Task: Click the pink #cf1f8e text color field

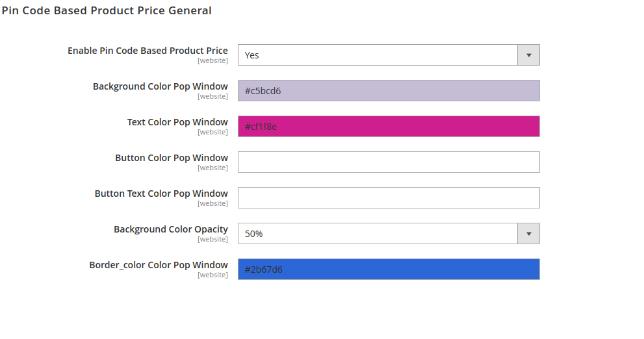Action: point(389,127)
